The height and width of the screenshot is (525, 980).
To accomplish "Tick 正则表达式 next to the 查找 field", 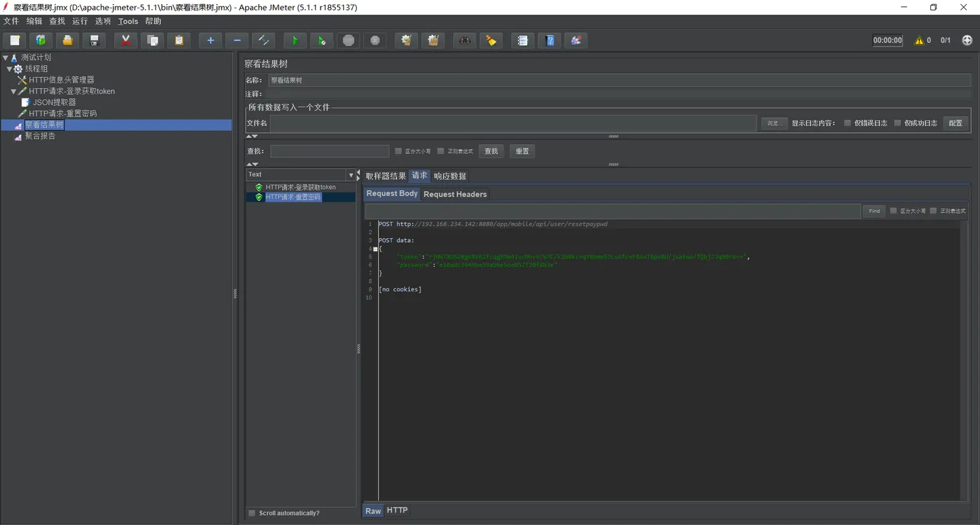I will point(440,150).
